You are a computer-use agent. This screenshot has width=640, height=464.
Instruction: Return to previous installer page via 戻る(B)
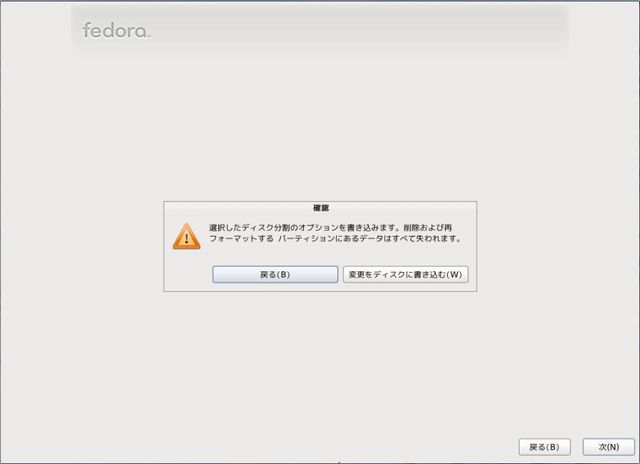click(544, 447)
